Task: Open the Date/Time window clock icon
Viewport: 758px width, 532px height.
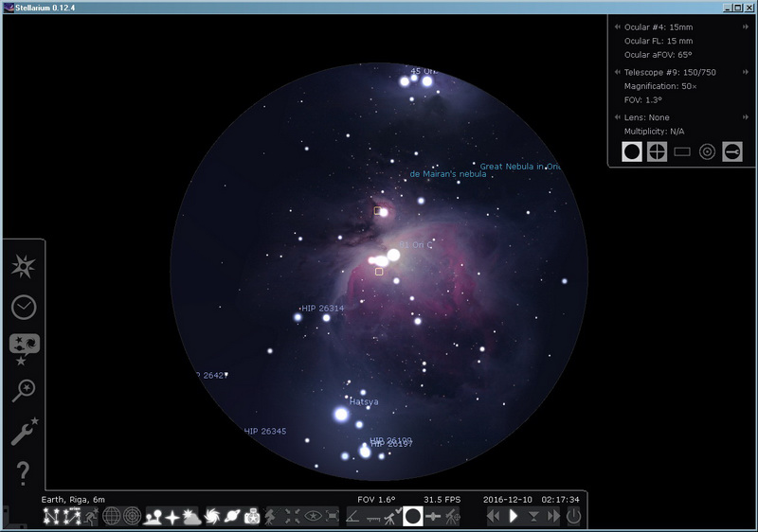Action: [23, 308]
